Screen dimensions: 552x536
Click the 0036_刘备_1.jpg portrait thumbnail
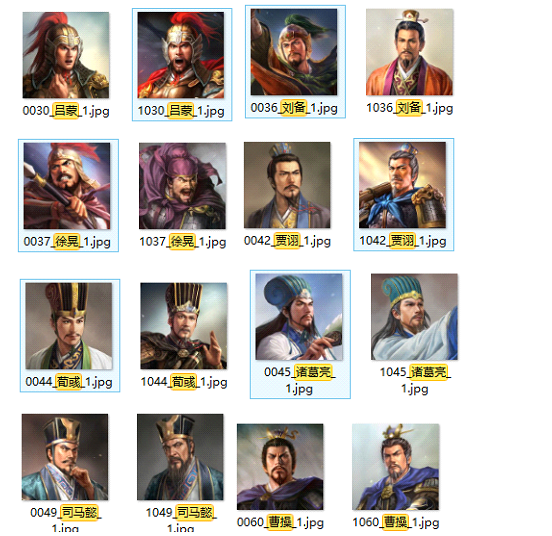(294, 52)
